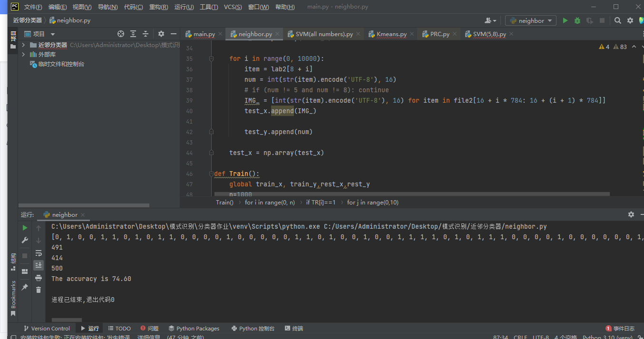Toggle pin tab in Run panel
The image size is (644, 339).
[x=25, y=287]
